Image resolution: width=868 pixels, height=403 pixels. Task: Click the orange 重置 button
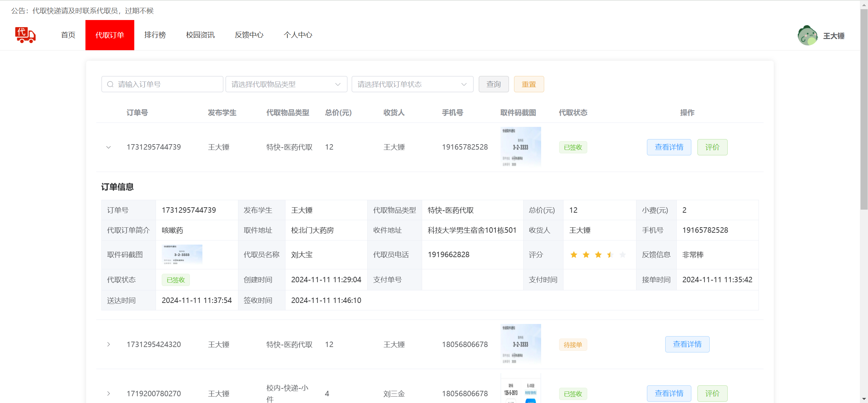pyautogui.click(x=529, y=84)
